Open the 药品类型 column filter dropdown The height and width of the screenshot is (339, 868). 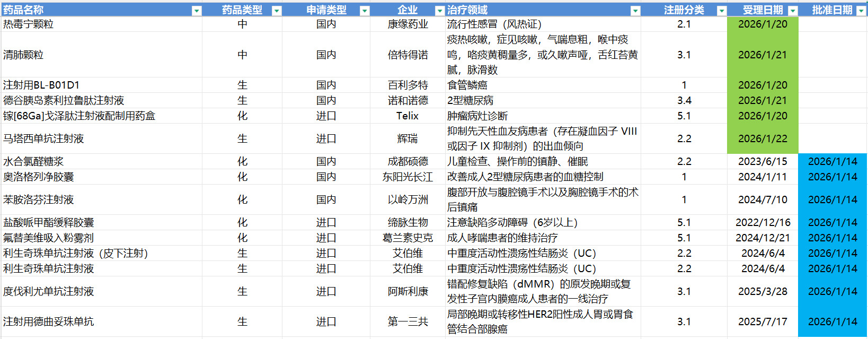276,11
